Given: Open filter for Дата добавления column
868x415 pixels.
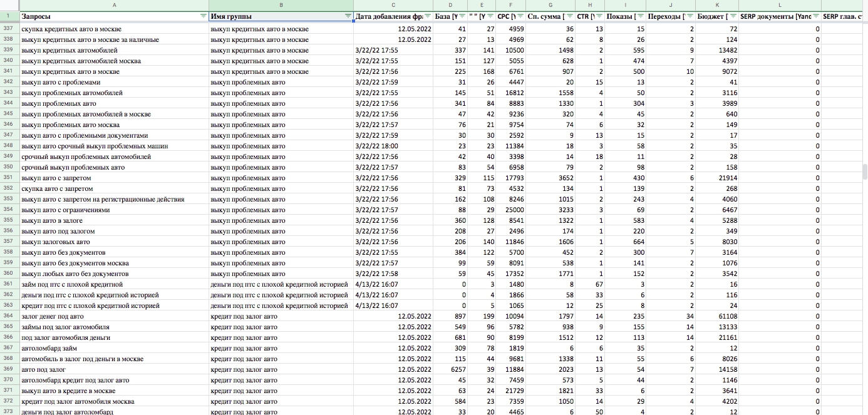Looking at the screenshot, I should tap(428, 16).
